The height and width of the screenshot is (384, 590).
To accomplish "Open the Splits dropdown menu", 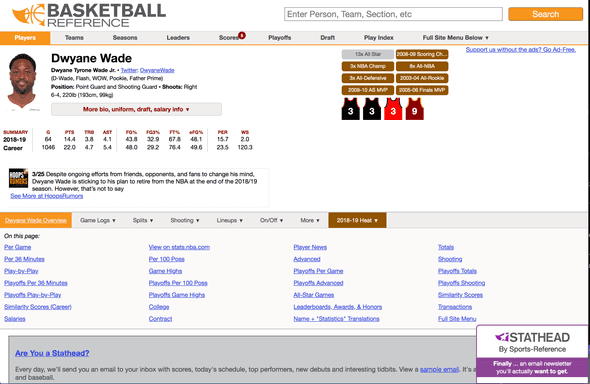I will pyautogui.click(x=143, y=220).
